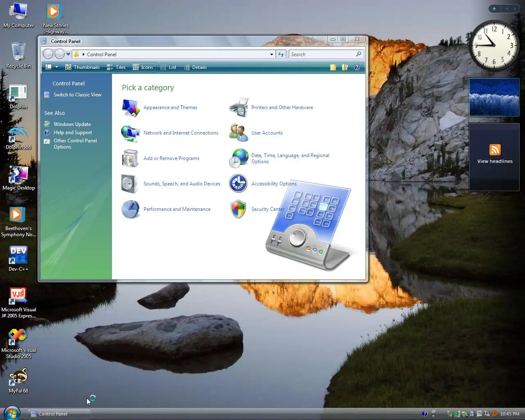Click the refresh button by the address bar
The height and width of the screenshot is (420, 525).
coord(281,54)
